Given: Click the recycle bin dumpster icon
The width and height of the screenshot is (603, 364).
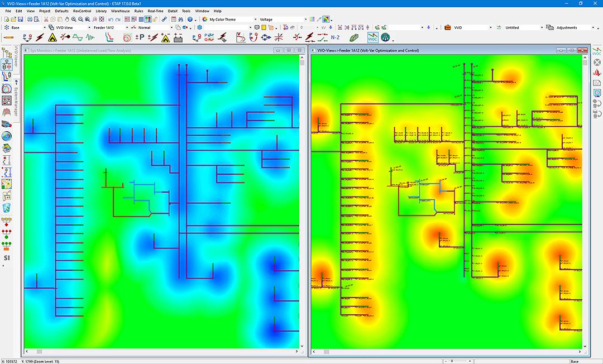Looking at the screenshot, I should (x=7, y=208).
